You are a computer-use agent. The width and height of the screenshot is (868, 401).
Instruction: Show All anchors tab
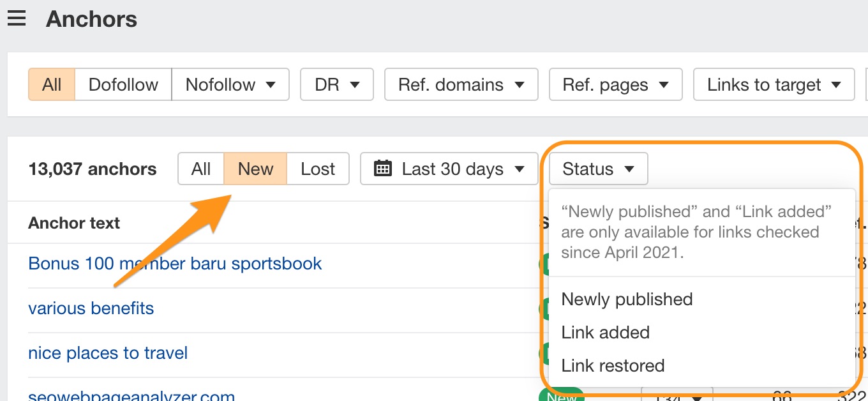point(201,169)
